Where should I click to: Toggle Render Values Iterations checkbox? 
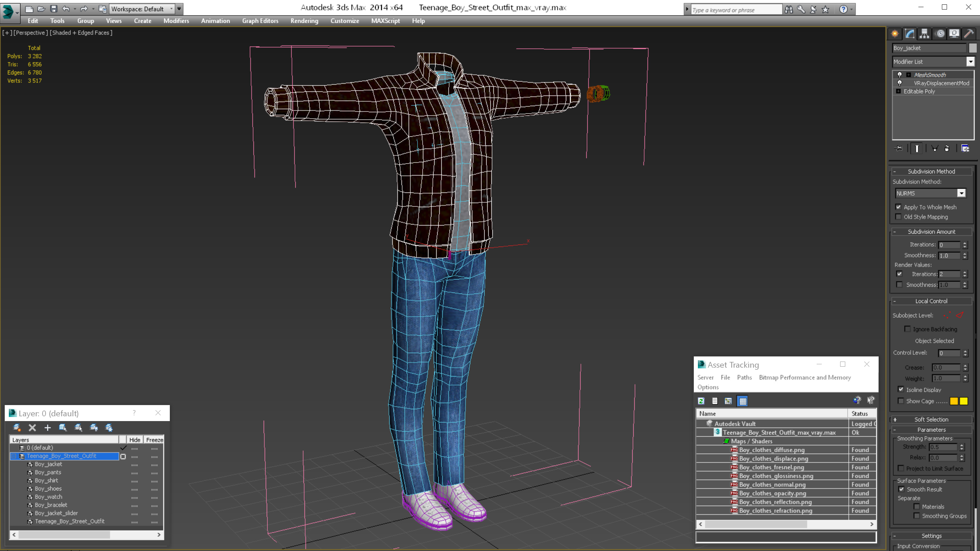[x=899, y=274]
